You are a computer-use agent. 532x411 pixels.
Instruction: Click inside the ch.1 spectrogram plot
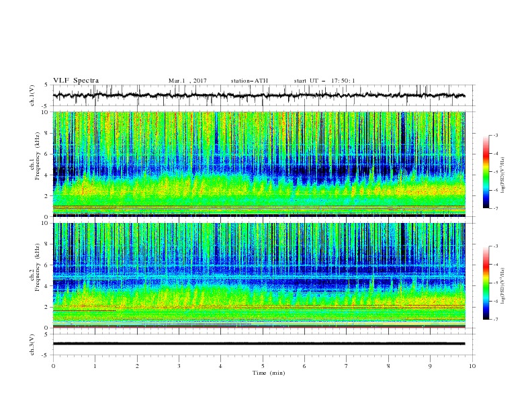(x=259, y=164)
